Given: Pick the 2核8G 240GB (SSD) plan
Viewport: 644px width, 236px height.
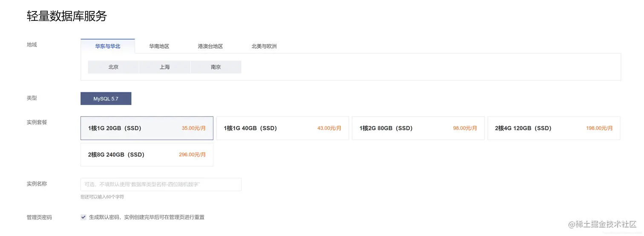Looking at the screenshot, I should [x=147, y=155].
